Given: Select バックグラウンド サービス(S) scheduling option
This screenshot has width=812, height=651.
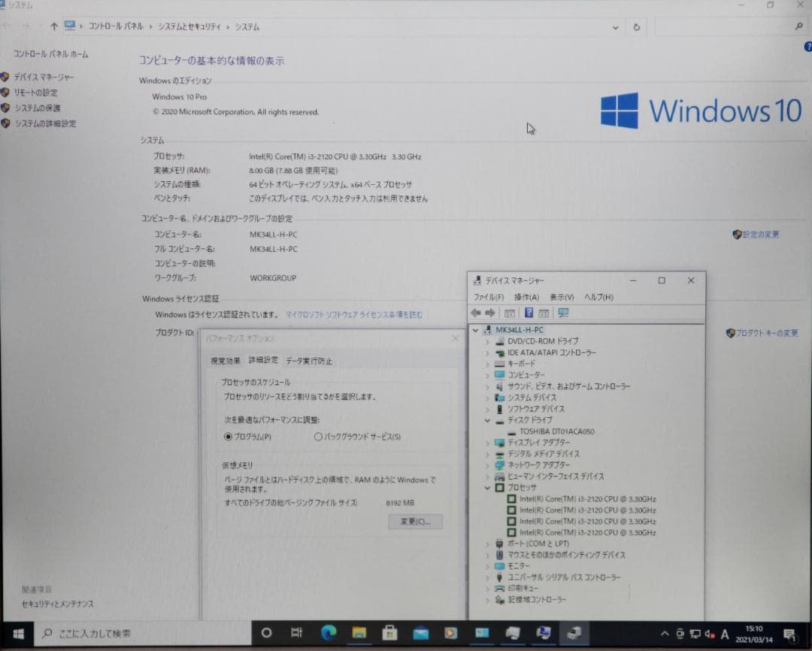Looking at the screenshot, I should (320, 438).
